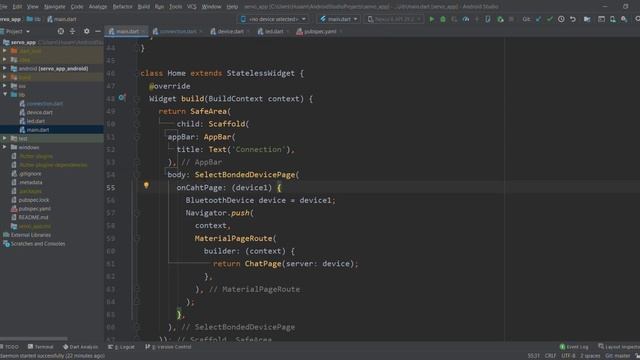640x360 pixels.
Task: Click the override gutter icon on line 48
Action: [x=122, y=98]
